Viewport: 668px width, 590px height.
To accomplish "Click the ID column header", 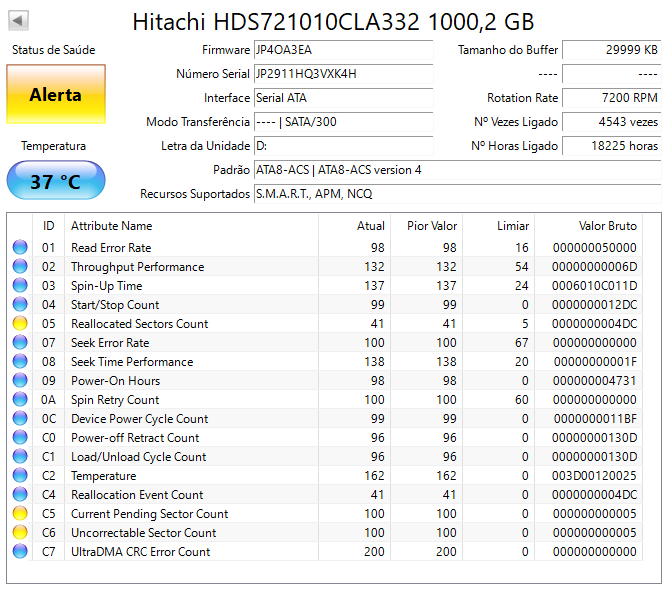I will click(49, 226).
